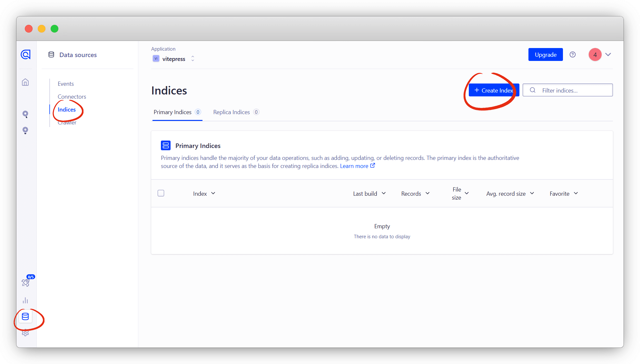Screen dimensions: 640x364
Task: Expand the vitepress application selector
Action: coord(174,59)
